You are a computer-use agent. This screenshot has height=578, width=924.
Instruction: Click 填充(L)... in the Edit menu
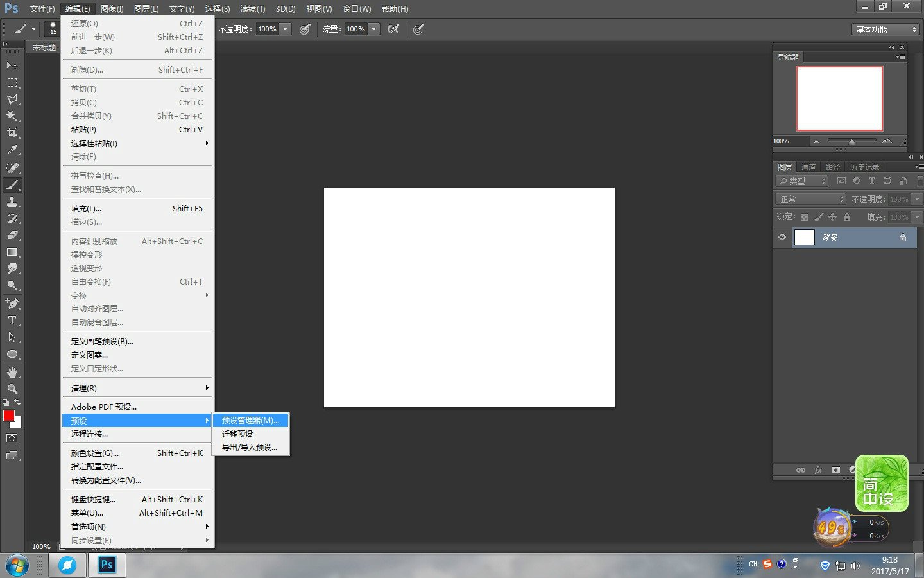(x=87, y=209)
